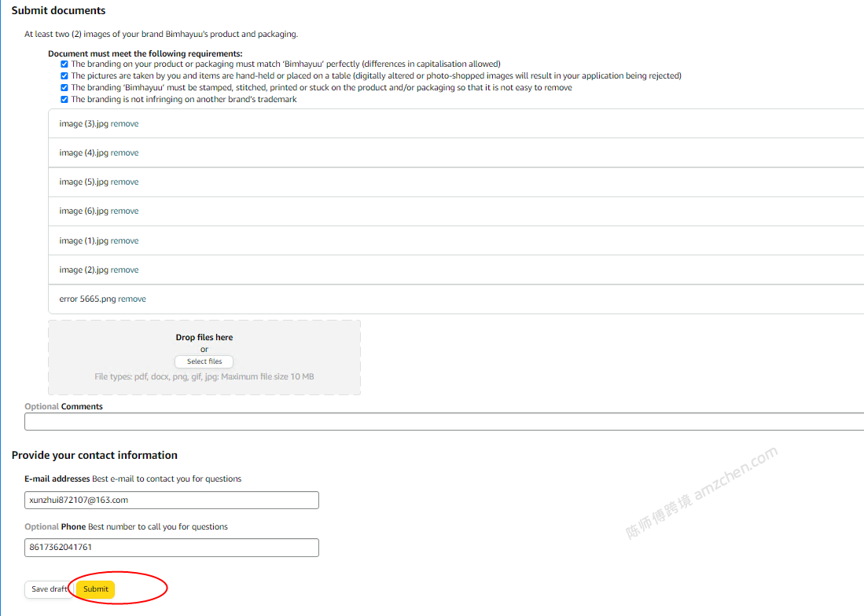Remove image (5).jpg from the uploads

click(124, 182)
